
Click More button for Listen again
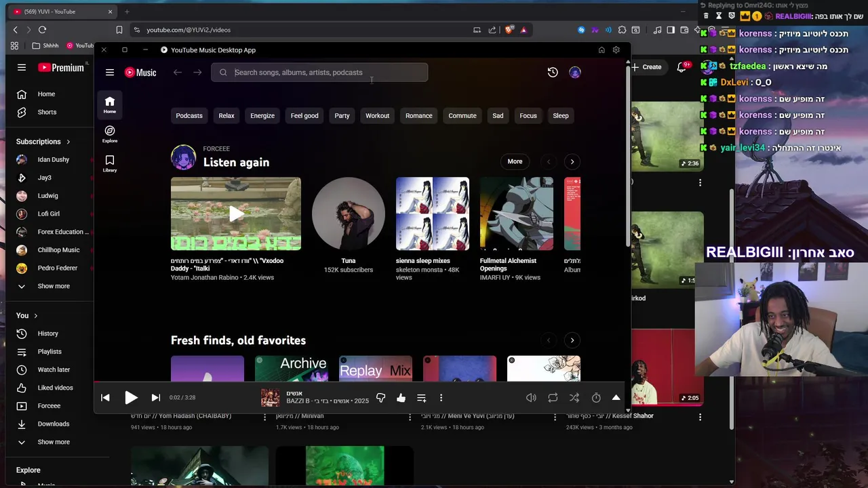[x=515, y=161]
